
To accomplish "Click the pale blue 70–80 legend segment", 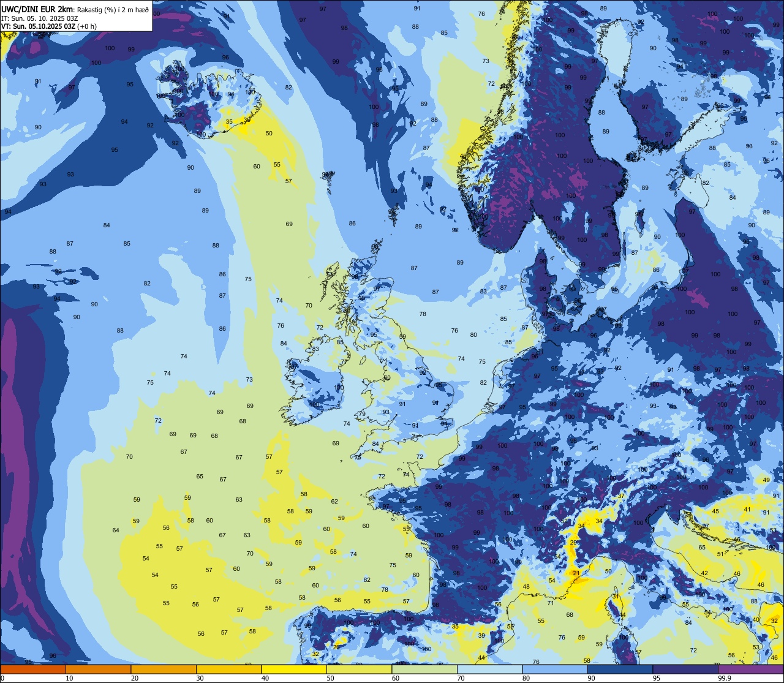I will point(489,669).
